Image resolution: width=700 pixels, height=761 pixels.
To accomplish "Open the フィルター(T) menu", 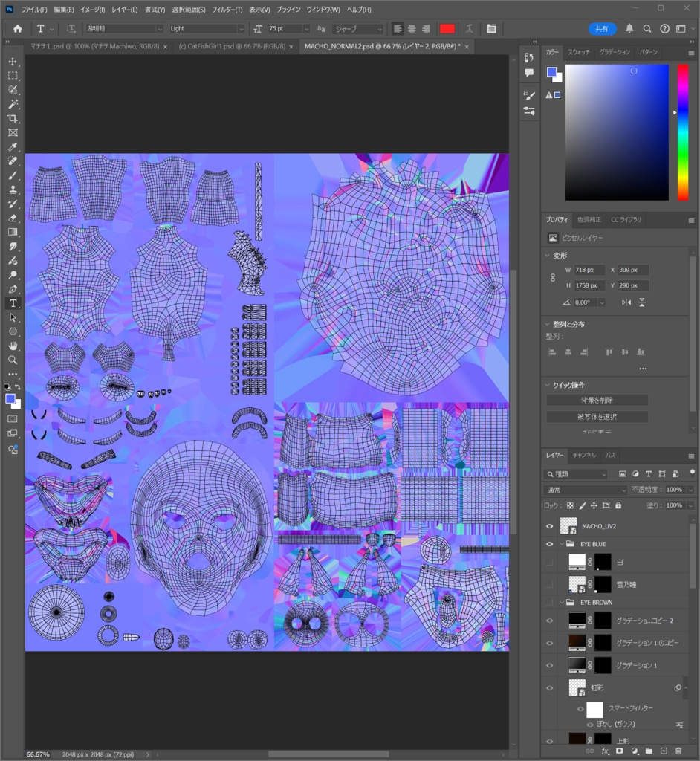I will [x=227, y=9].
